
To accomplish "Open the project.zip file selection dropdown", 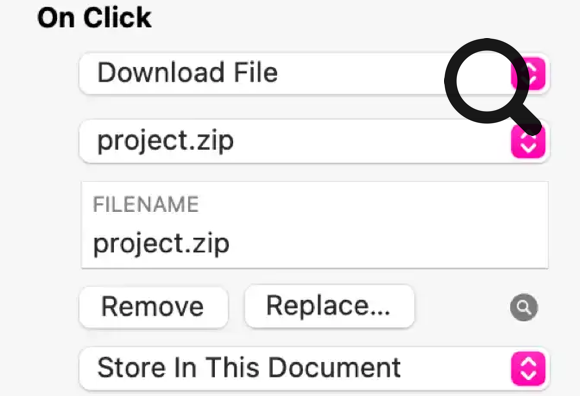I will pos(314,142).
